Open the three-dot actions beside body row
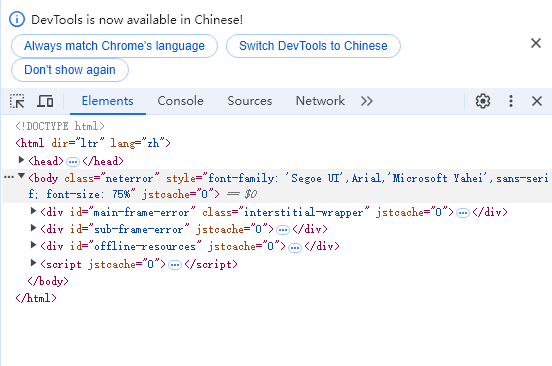This screenshot has width=552, height=366. (x=9, y=177)
